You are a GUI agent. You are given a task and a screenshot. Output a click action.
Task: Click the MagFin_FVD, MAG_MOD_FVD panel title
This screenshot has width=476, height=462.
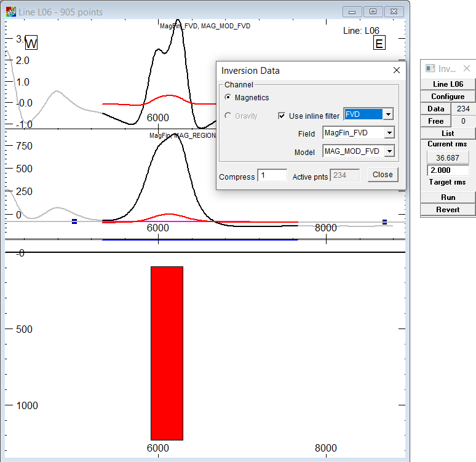pos(205,26)
